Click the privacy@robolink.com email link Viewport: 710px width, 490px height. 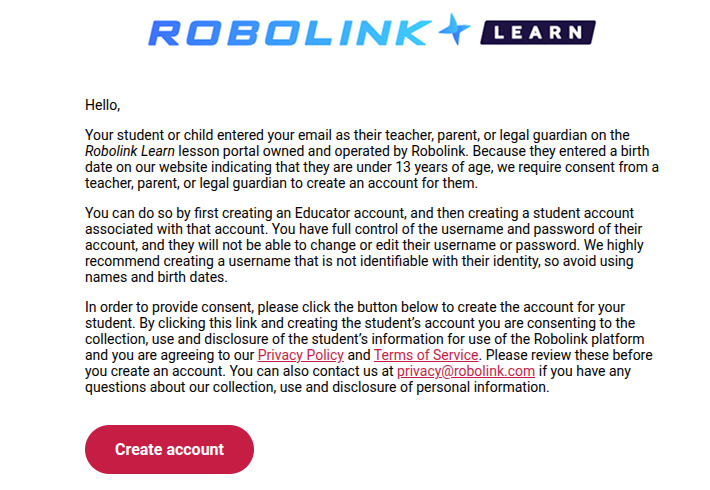(466, 371)
